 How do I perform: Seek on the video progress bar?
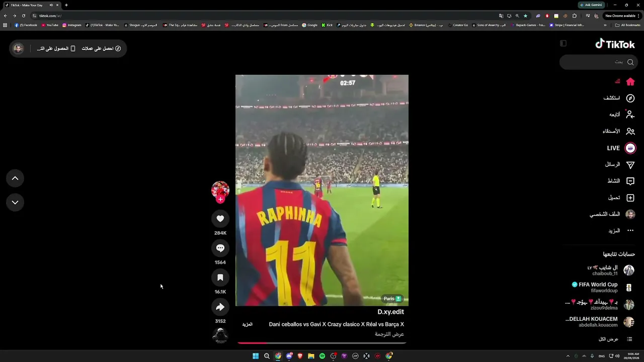pyautogui.click(x=322, y=343)
